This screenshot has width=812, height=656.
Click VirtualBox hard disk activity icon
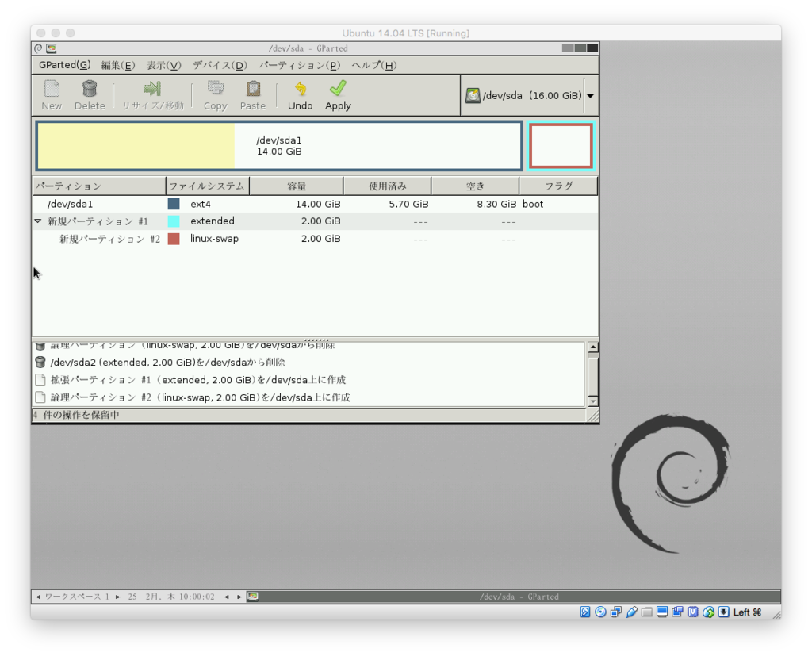click(585, 612)
